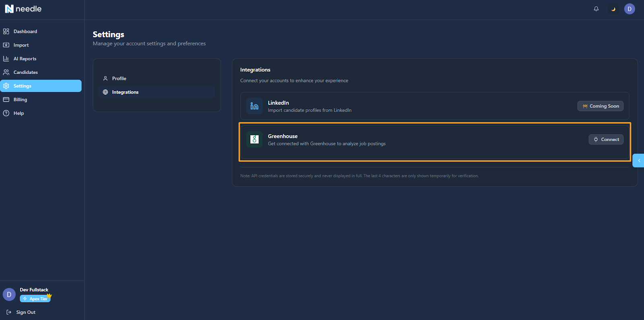The height and width of the screenshot is (320, 644).
Task: Click the Apex Tier badge
Action: tap(35, 299)
